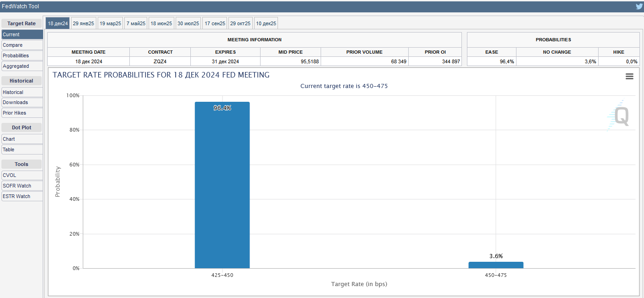The height and width of the screenshot is (298, 644).
Task: Click the MID PRICE column header
Action: [x=290, y=52]
